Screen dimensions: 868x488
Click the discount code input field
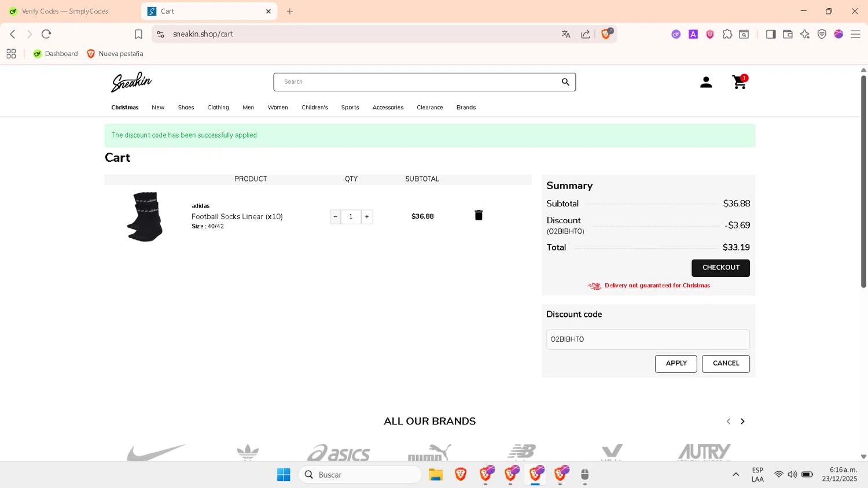pos(648,339)
